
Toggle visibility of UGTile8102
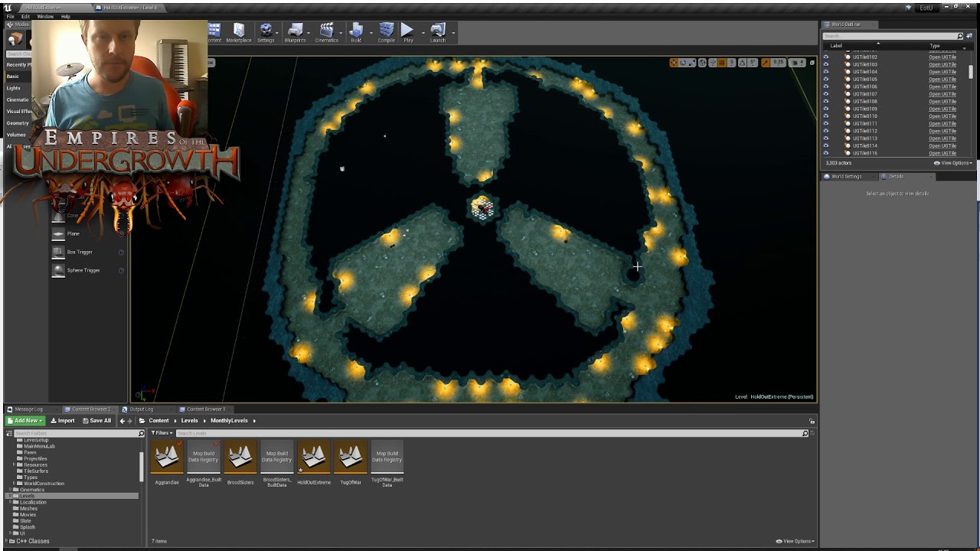pyautogui.click(x=825, y=57)
